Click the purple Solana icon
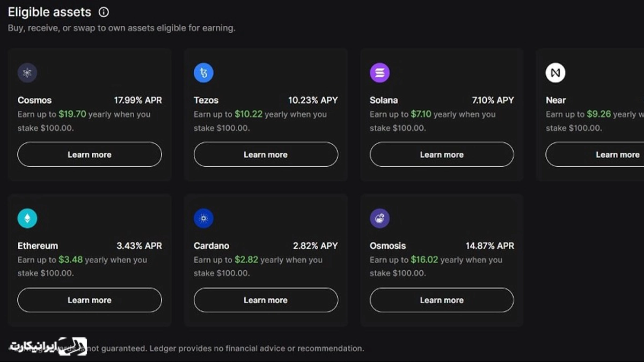The height and width of the screenshot is (362, 644). 379,72
